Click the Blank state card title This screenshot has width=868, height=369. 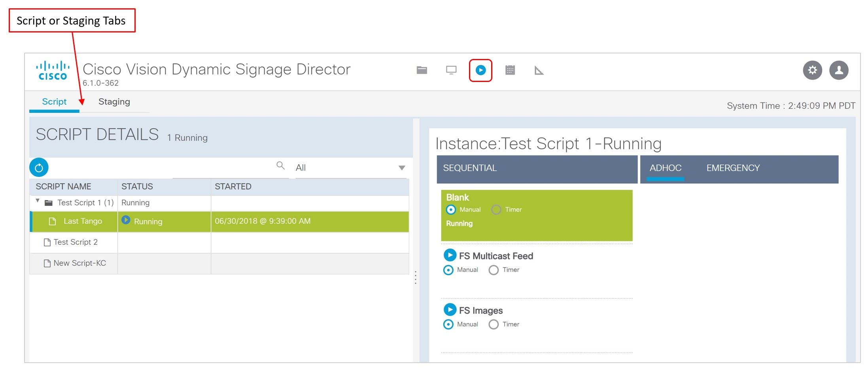458,197
